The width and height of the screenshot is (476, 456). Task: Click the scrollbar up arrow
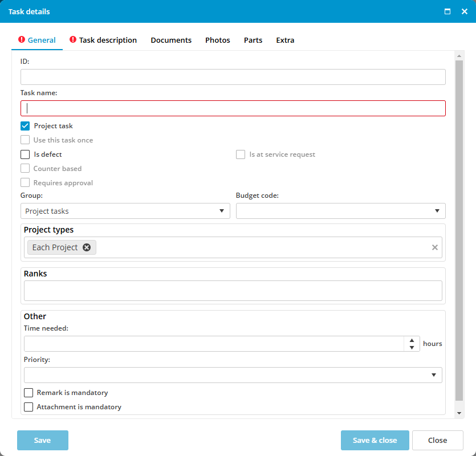coord(459,56)
